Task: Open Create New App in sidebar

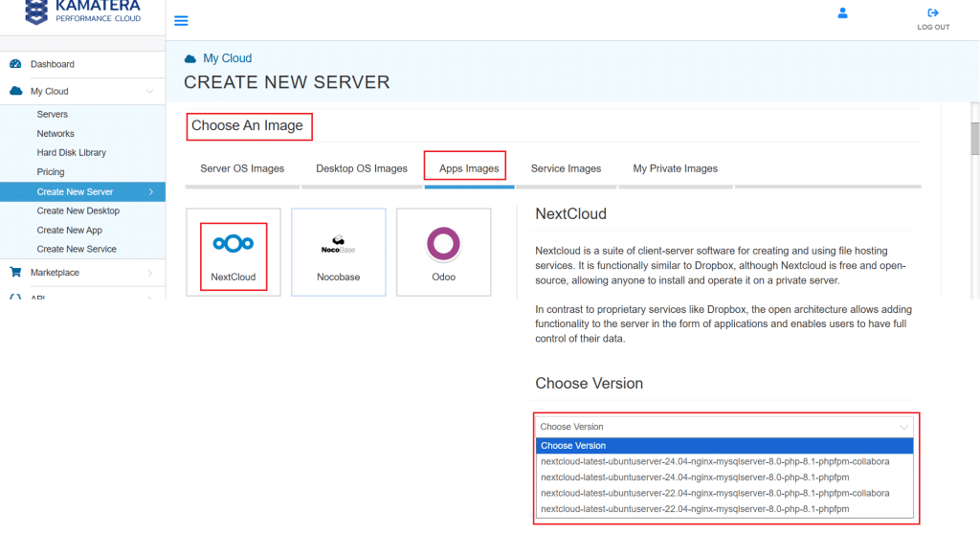Action: click(x=69, y=231)
